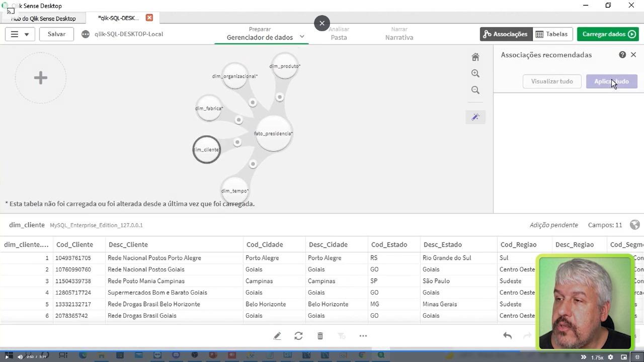644x362 pixels.
Task: Seek on the video progress bar
Action: 322,351
